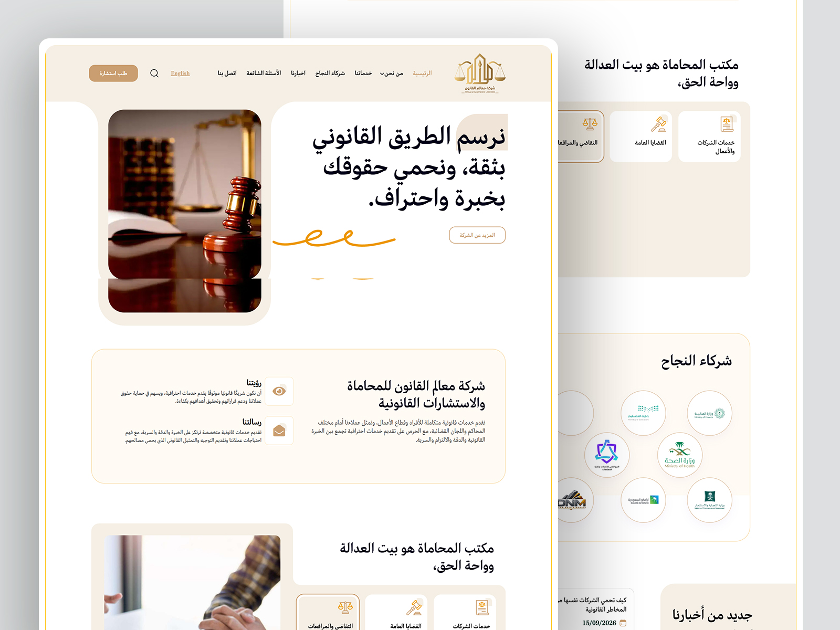Viewport: 840px width, 630px height.
Task: Click the رسالتنا heading text
Action: pos(252,422)
